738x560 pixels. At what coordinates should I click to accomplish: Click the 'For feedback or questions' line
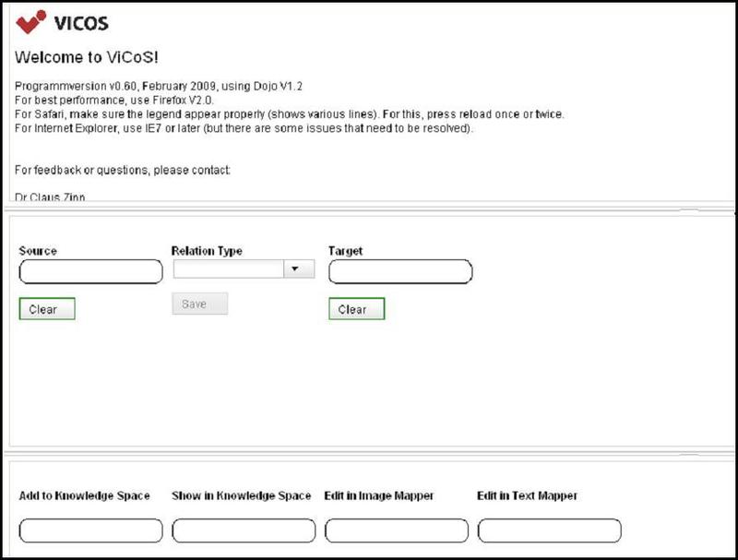coord(123,170)
